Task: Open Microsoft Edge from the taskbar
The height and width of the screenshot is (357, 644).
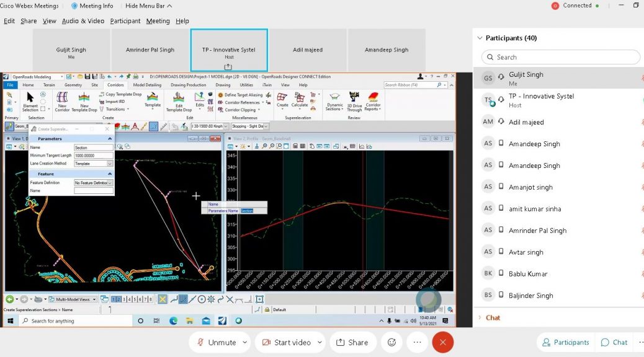Action: point(173,320)
